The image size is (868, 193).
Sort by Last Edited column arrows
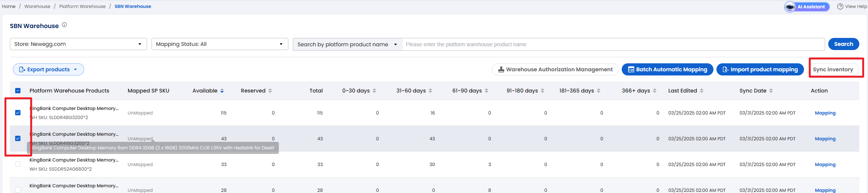(x=702, y=91)
